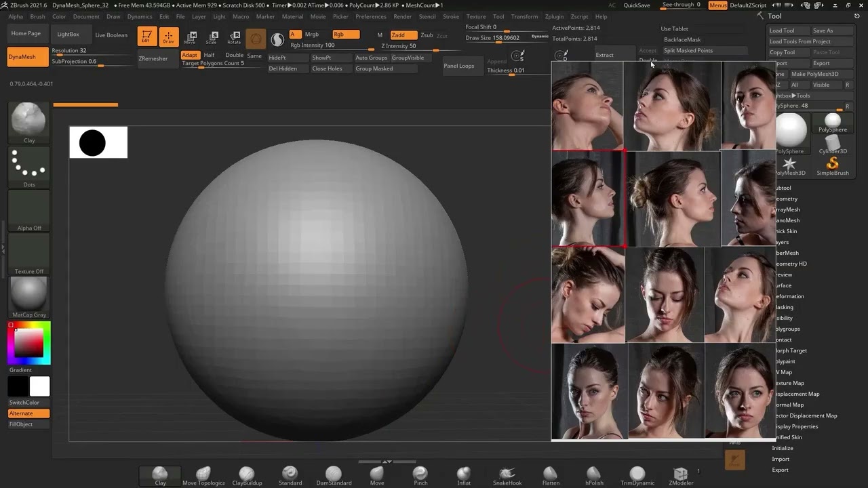Image resolution: width=868 pixels, height=488 pixels.
Task: Open the Preferences menu
Action: point(371,16)
